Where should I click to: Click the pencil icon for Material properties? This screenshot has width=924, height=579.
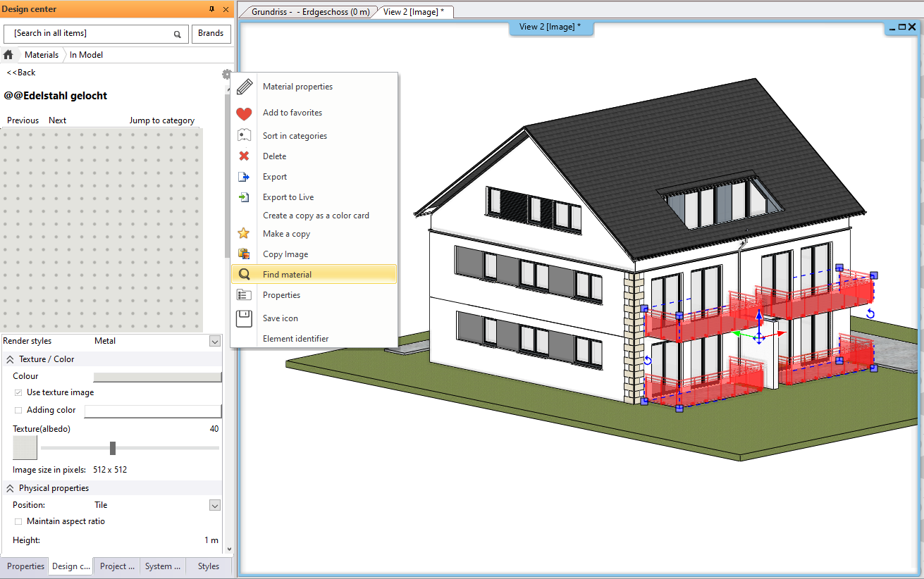244,87
